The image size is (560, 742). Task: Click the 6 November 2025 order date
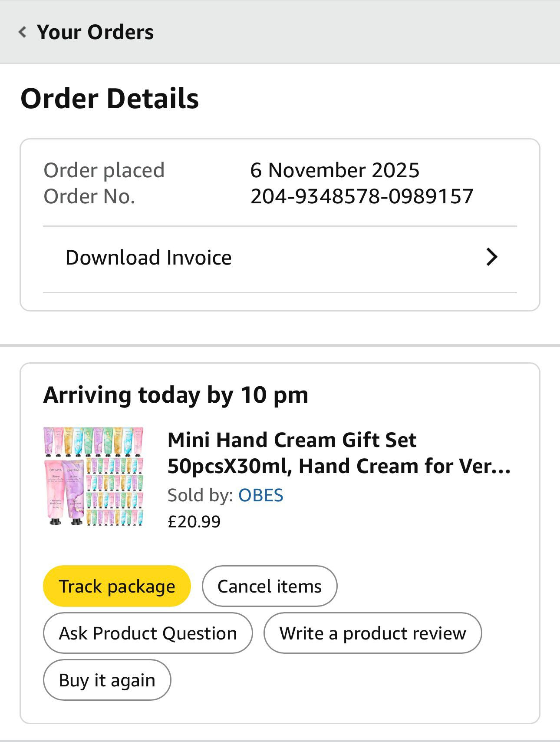335,170
